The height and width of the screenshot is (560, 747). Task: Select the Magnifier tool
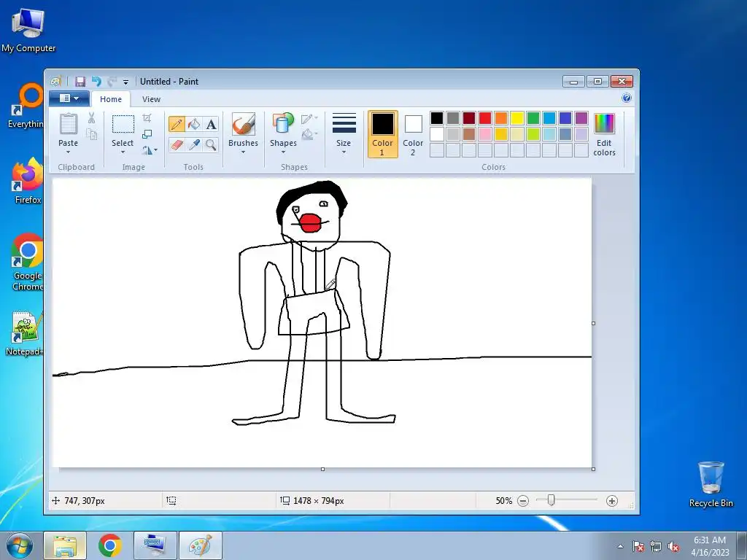(x=211, y=144)
